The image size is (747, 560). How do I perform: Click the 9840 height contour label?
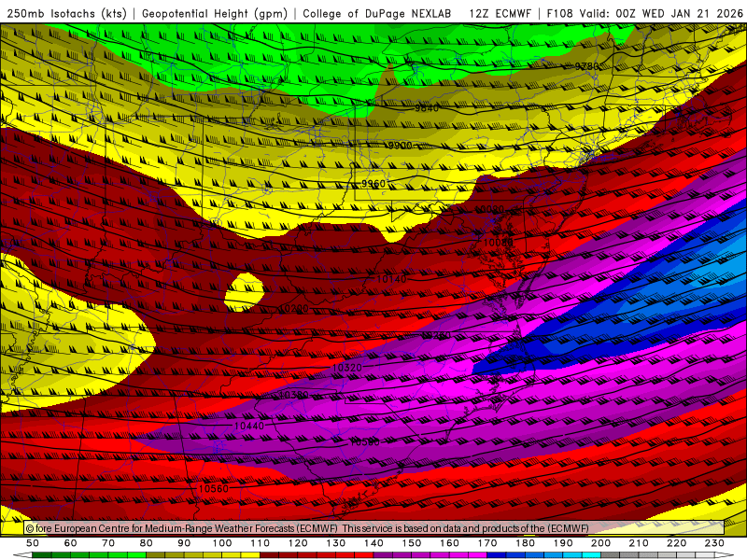click(427, 108)
